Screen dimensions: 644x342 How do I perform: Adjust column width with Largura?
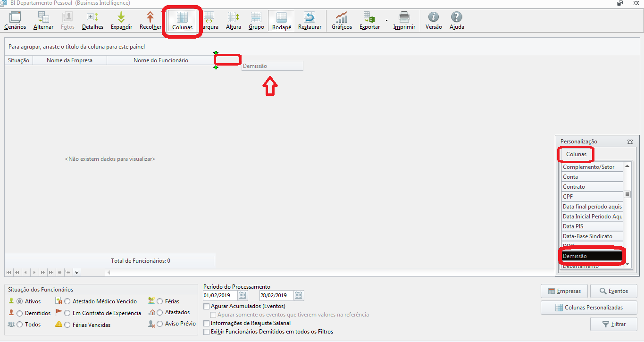coord(209,21)
